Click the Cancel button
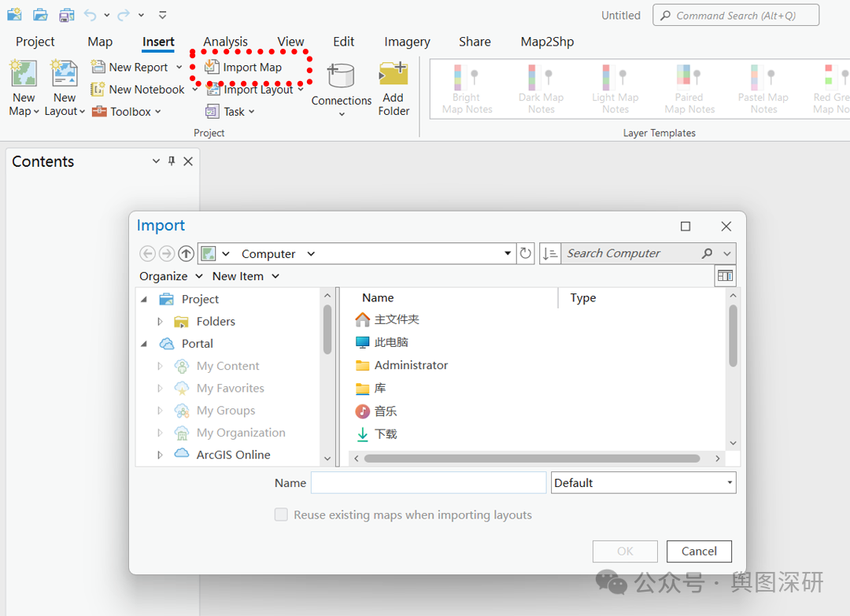 click(699, 551)
